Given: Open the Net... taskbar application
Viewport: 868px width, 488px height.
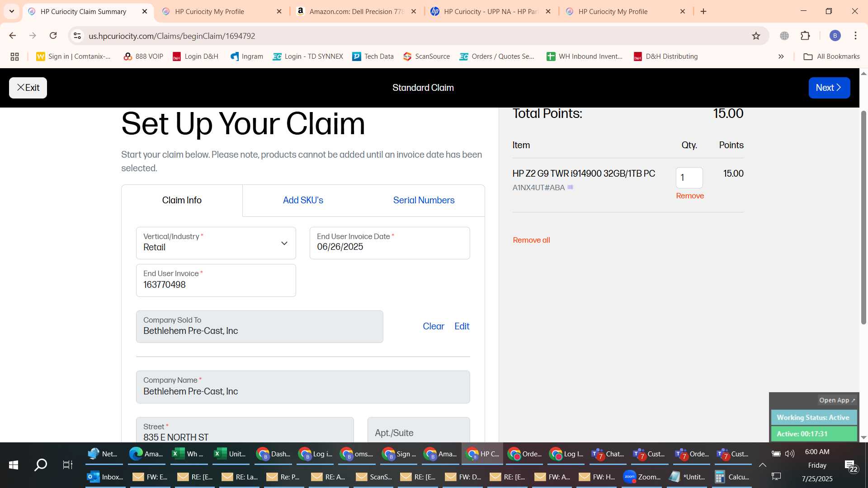Looking at the screenshot, I should pos(104,454).
